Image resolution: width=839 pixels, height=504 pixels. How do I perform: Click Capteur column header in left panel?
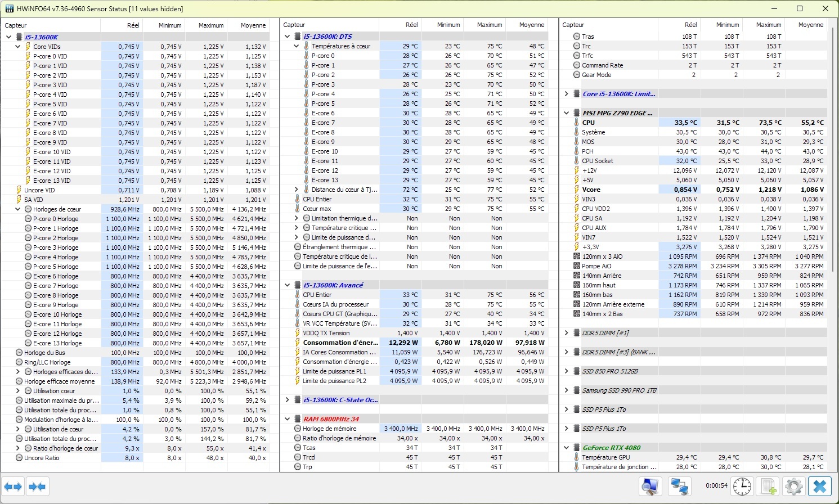[51, 25]
